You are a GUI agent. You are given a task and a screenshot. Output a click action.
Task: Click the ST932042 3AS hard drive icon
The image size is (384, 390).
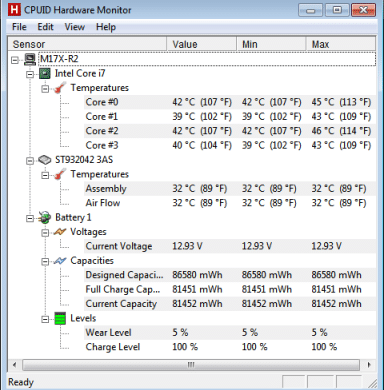[45, 160]
